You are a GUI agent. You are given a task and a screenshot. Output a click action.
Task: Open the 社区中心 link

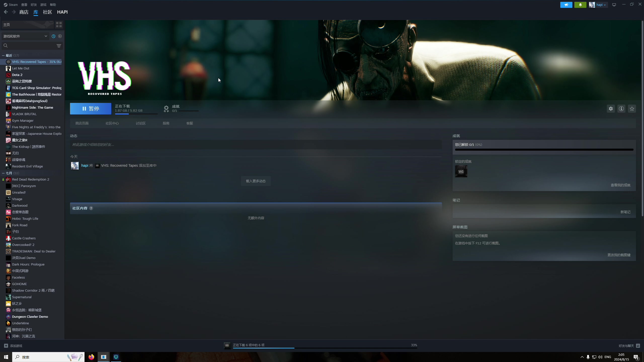click(112, 123)
